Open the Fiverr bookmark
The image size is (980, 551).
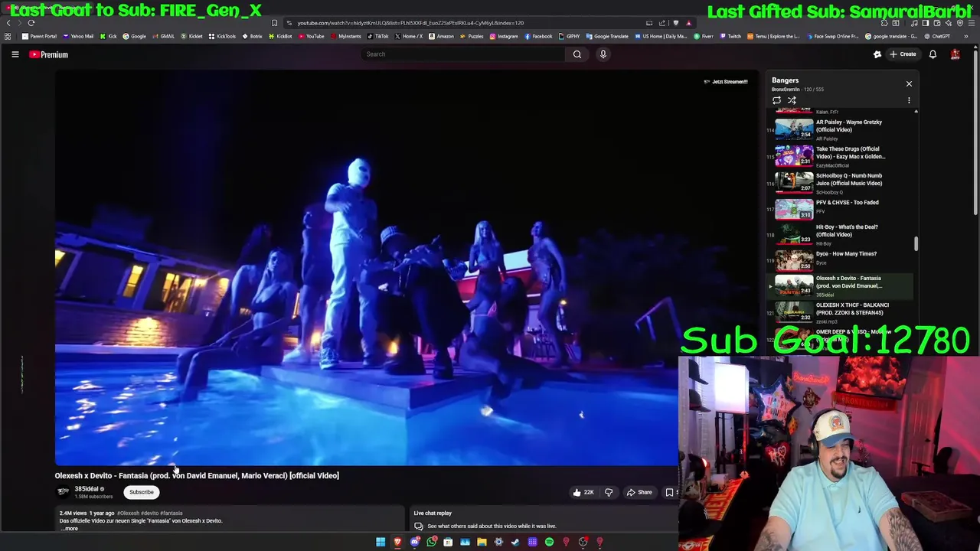point(704,36)
